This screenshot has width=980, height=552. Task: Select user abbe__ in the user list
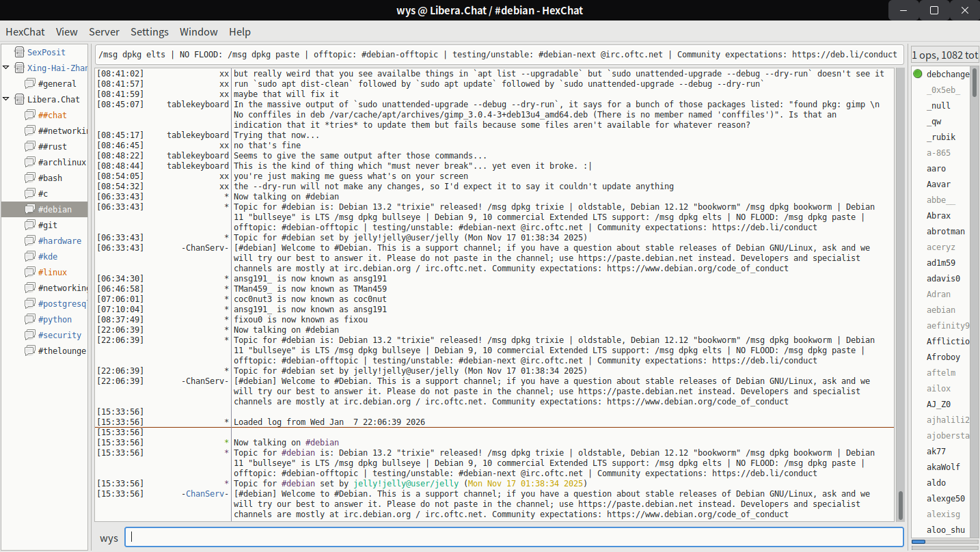click(x=941, y=199)
